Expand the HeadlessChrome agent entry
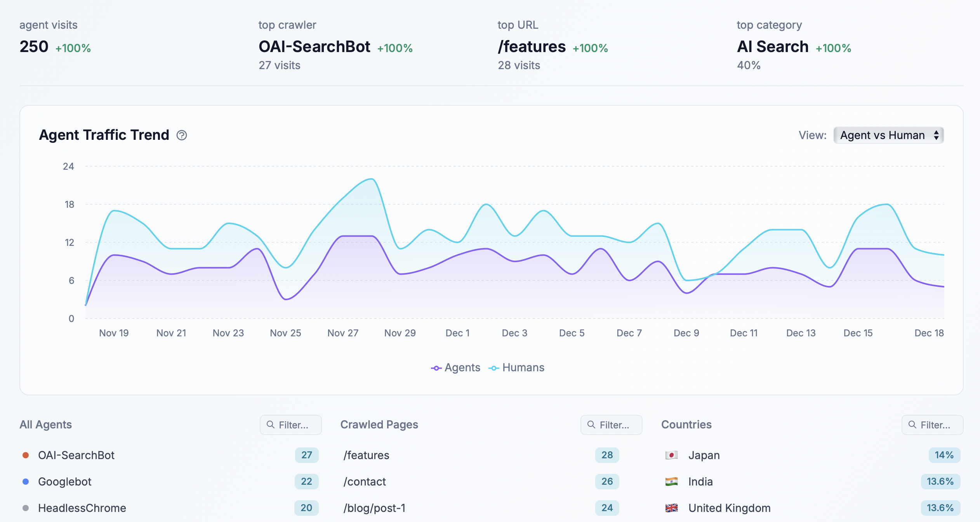980x522 pixels. tap(82, 508)
